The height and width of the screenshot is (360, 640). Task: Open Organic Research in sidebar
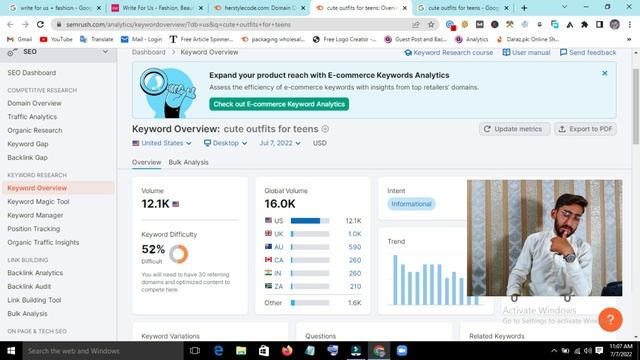pos(35,130)
